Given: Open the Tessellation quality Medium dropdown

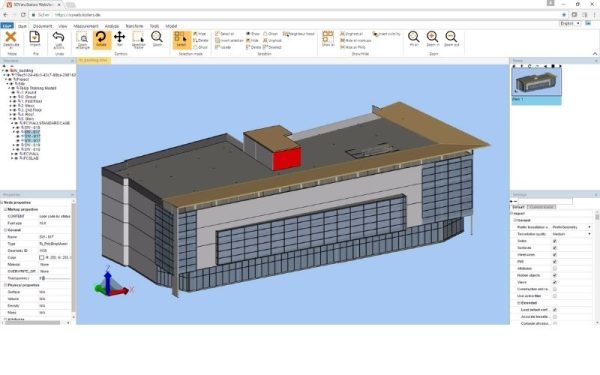Looking at the screenshot, I should 572,234.
